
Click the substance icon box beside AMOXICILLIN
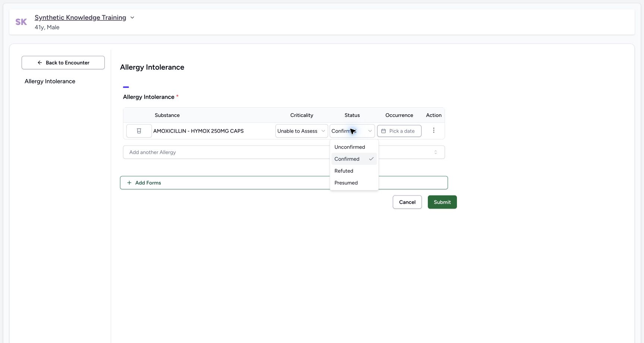coord(139,131)
